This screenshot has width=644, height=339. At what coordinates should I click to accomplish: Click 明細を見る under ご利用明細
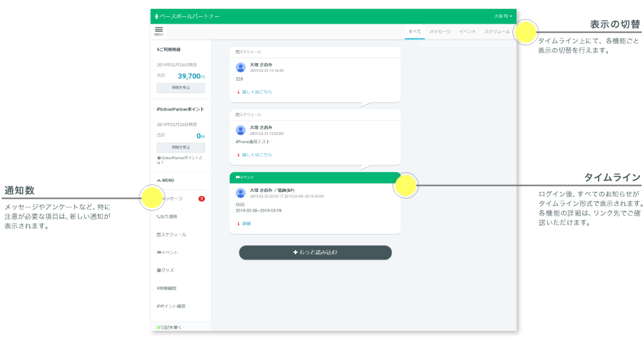pyautogui.click(x=180, y=88)
